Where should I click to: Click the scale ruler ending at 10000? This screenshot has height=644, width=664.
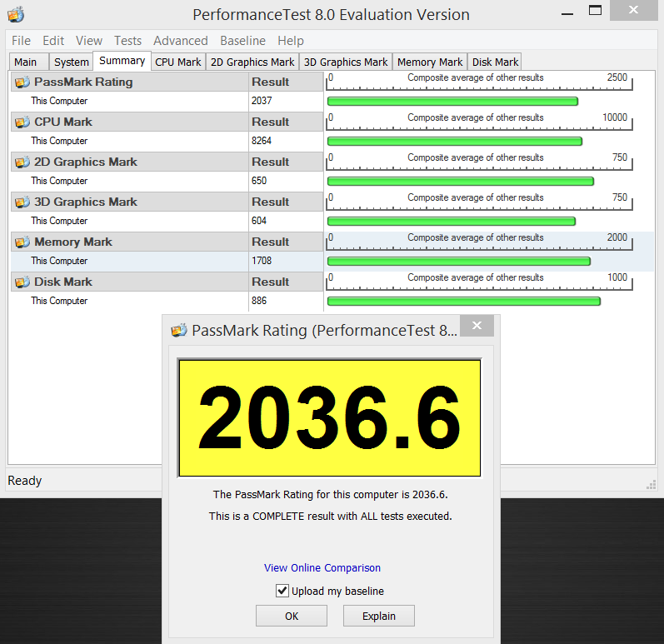479,122
